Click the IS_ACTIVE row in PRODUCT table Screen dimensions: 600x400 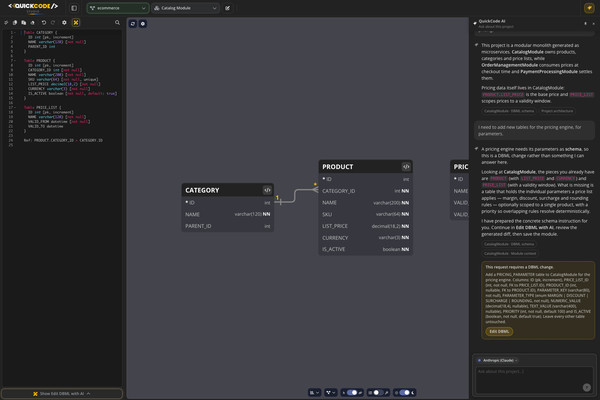pos(365,249)
